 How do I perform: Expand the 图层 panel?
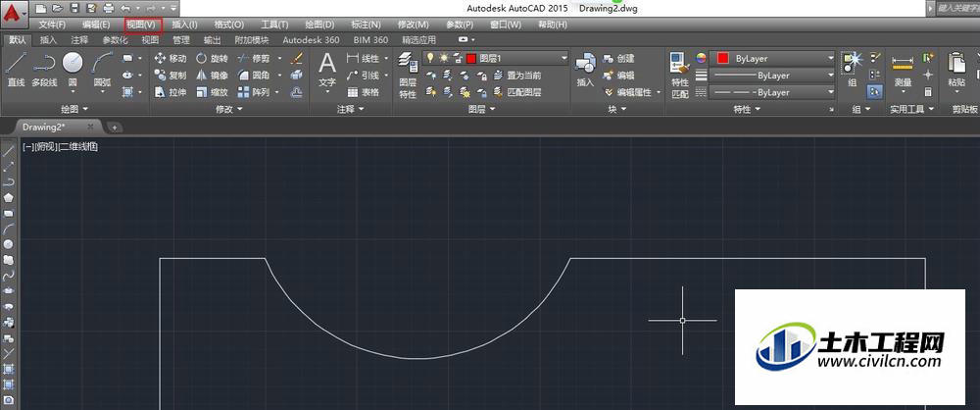481,109
